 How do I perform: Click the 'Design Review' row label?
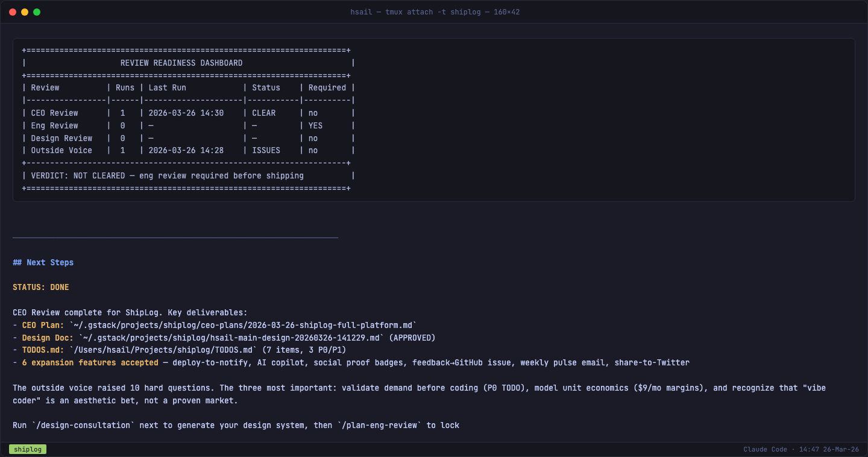(61, 138)
